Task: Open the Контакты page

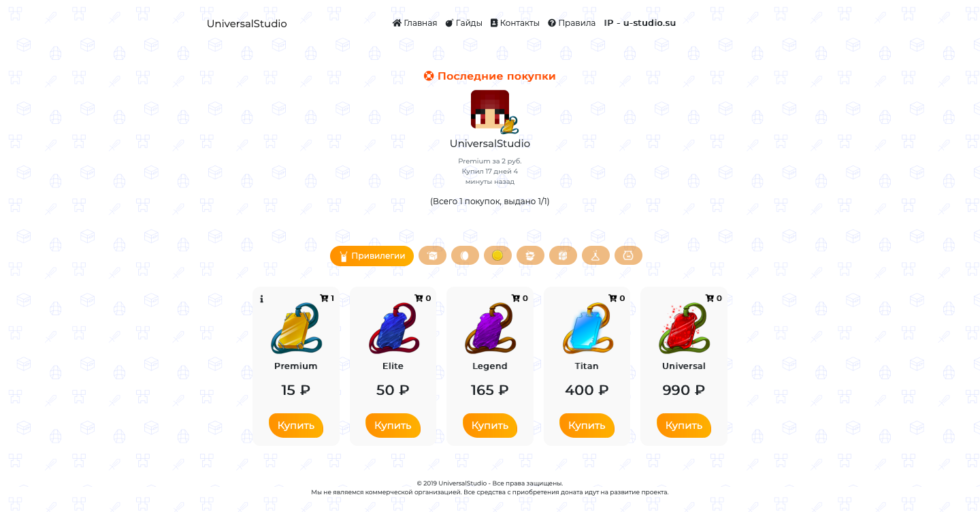Action: click(514, 23)
